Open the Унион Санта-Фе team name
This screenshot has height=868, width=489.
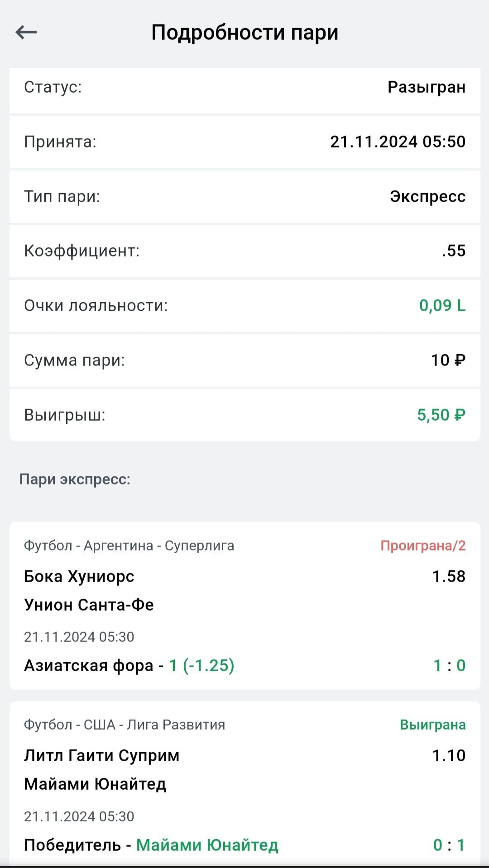point(89,605)
